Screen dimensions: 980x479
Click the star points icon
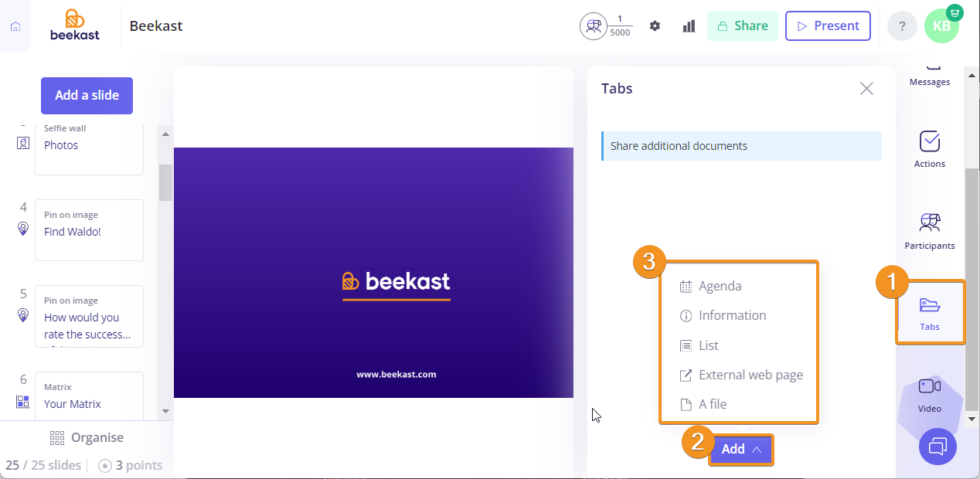[x=105, y=465]
